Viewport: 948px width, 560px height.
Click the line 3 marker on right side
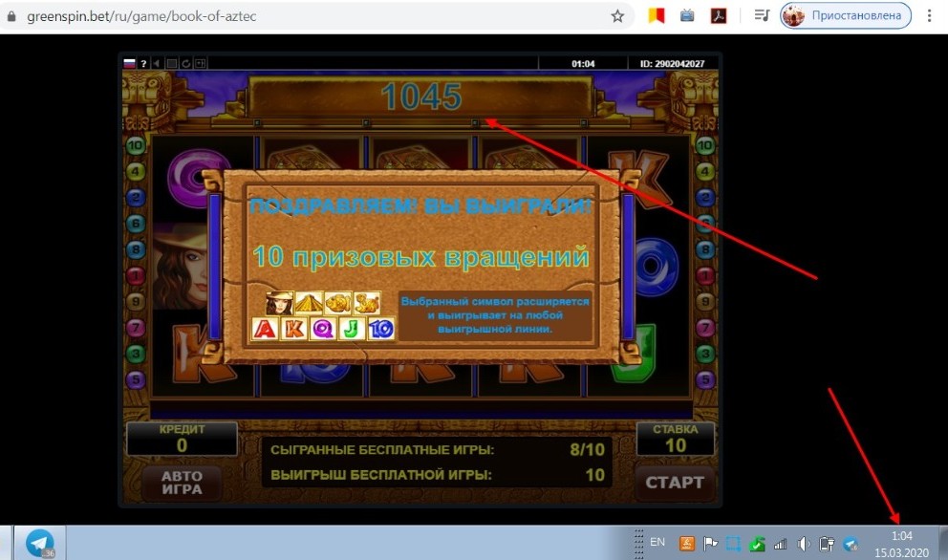705,354
